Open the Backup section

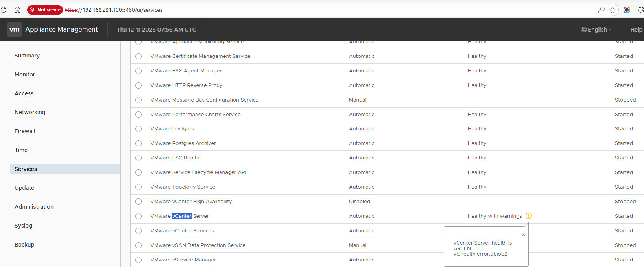24,245
